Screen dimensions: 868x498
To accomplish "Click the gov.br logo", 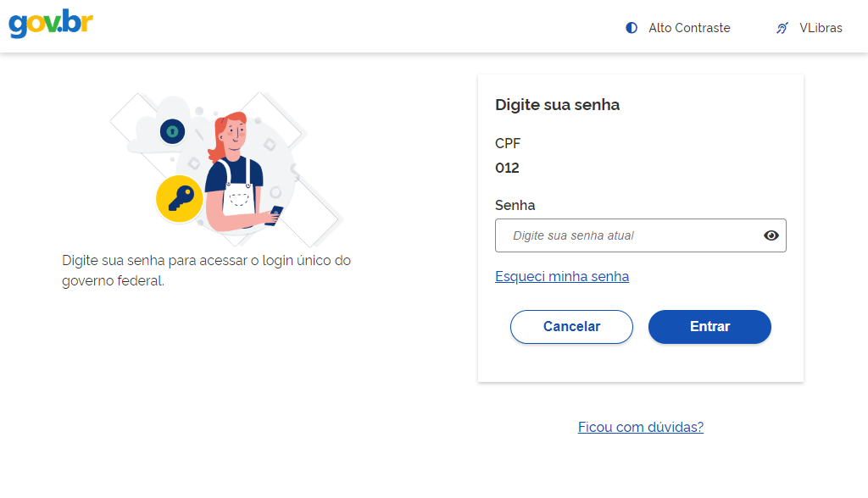I will 51,23.
